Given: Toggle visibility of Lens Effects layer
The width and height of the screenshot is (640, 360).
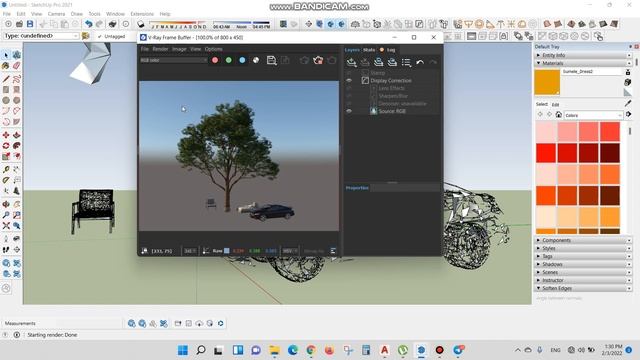Looking at the screenshot, I should [349, 88].
